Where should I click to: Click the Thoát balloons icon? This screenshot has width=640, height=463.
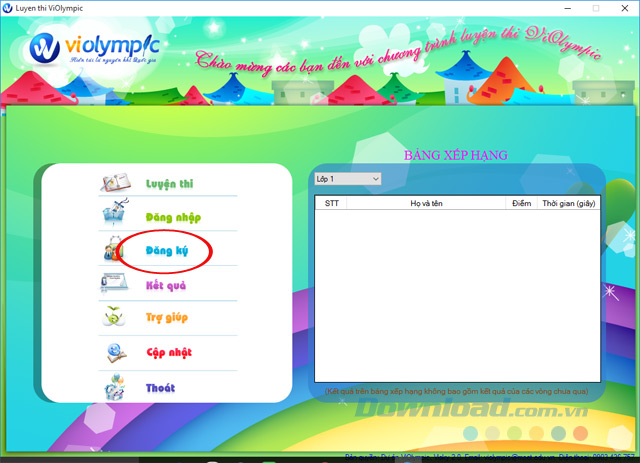115,387
